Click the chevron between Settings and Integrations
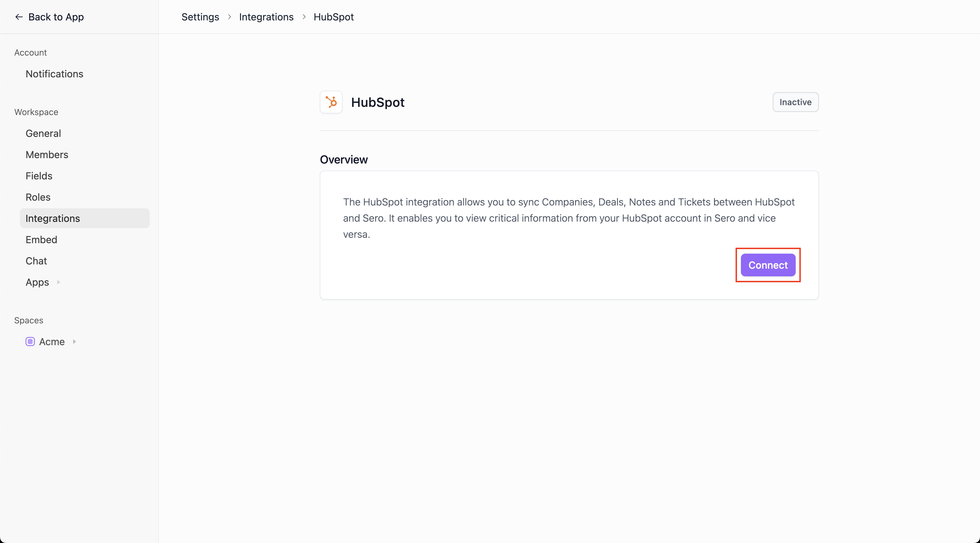This screenshot has width=980, height=543. pos(229,17)
